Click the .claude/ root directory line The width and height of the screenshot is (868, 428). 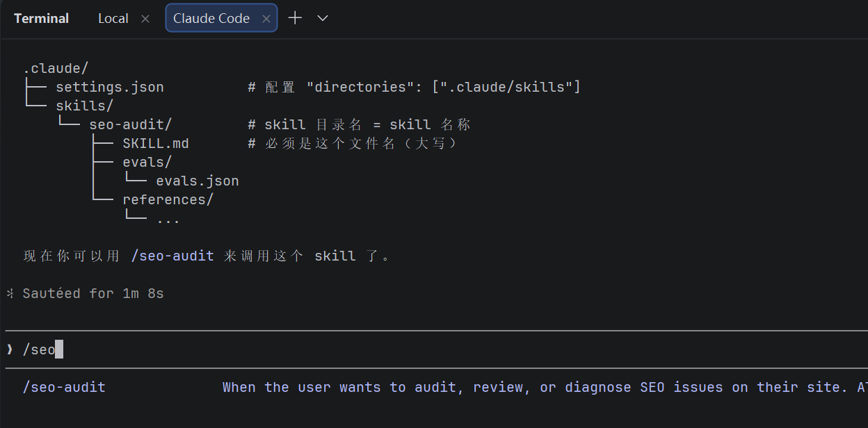(x=56, y=68)
